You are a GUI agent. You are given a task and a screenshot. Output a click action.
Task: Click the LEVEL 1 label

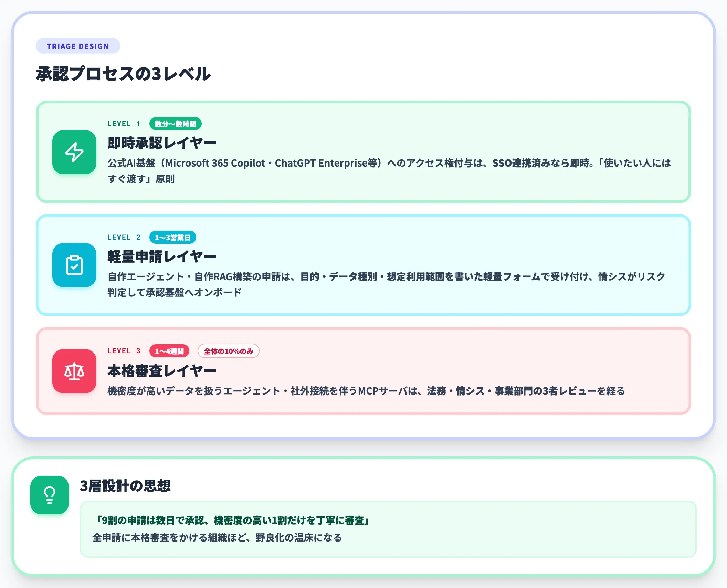pos(124,124)
